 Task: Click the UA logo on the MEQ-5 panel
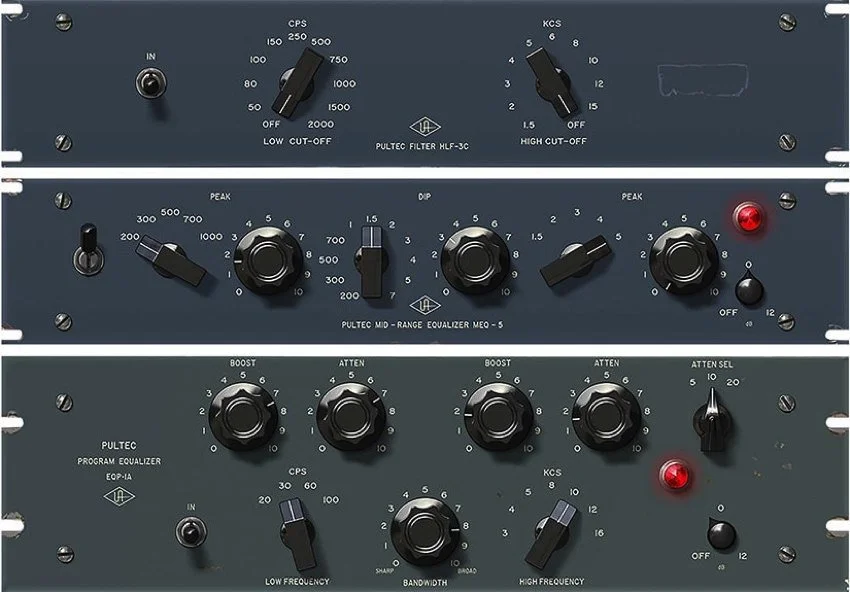424,305
